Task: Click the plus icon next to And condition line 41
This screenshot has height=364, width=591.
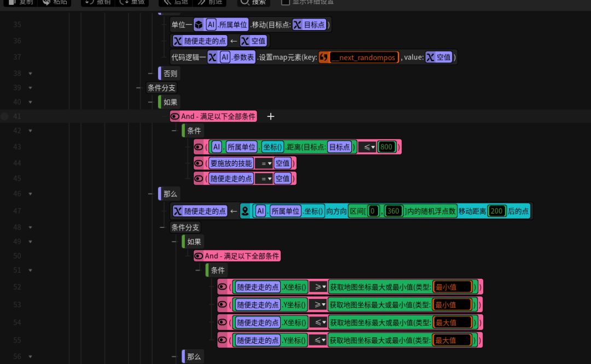Action: [x=271, y=116]
